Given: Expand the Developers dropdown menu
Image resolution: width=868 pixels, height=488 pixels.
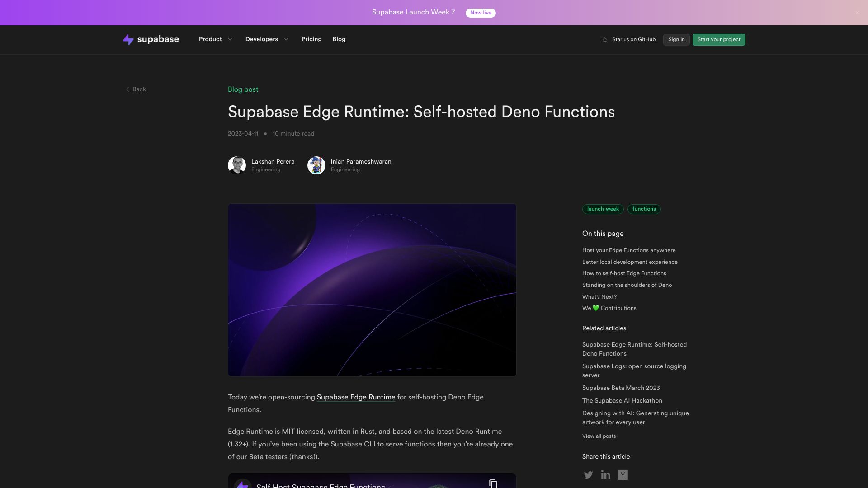Looking at the screenshot, I should [x=267, y=39].
